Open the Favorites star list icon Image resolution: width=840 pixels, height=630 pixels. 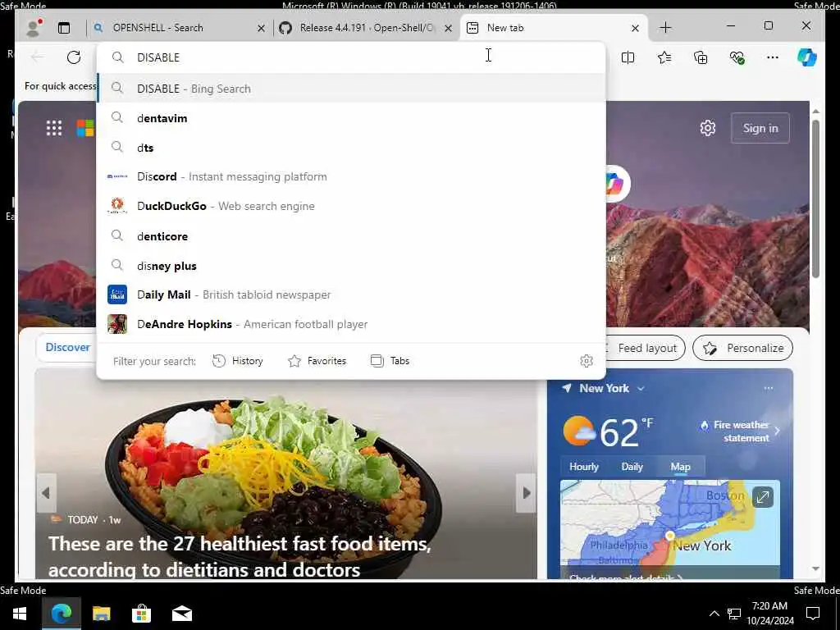[664, 57]
